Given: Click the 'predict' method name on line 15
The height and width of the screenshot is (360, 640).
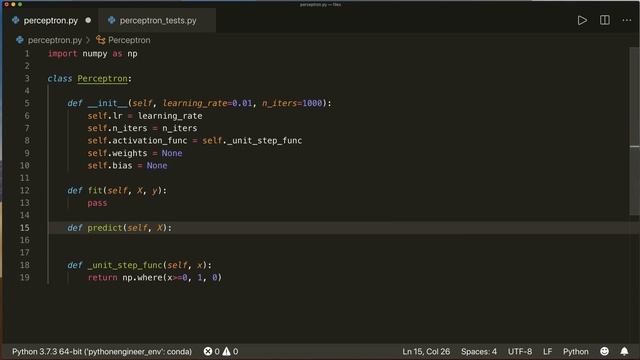Looking at the screenshot, I should click(x=105, y=228).
